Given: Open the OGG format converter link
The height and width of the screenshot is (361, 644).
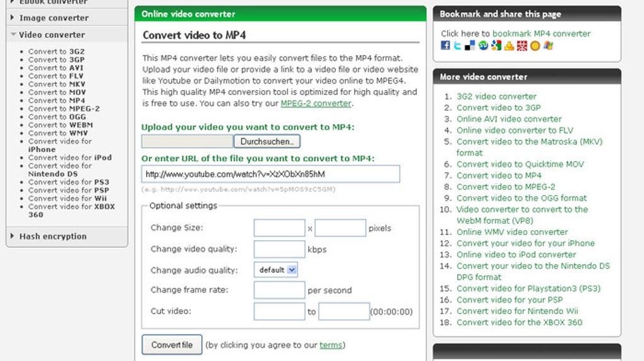Looking at the screenshot, I should 522,198.
